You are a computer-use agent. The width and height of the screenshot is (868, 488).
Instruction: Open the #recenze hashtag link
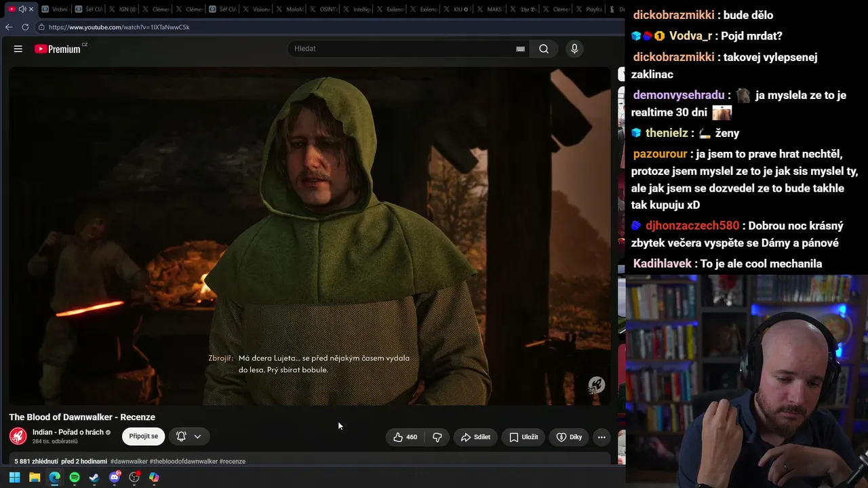(x=233, y=462)
